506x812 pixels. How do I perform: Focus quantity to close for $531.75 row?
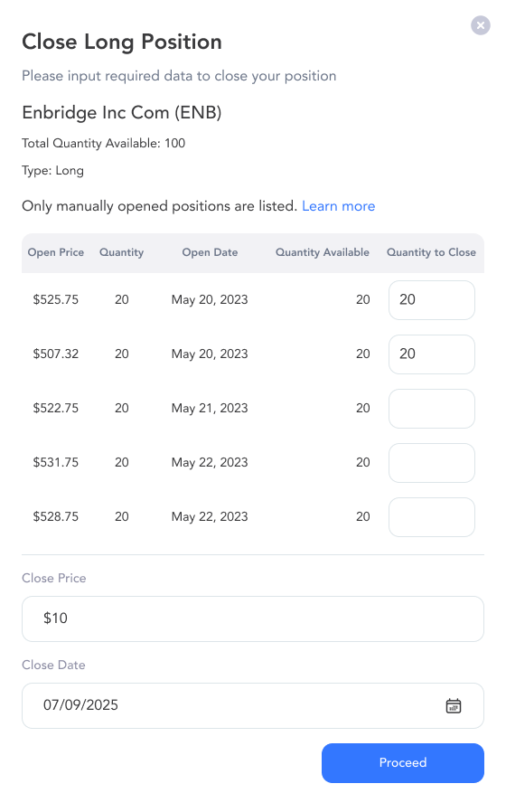[x=432, y=462]
